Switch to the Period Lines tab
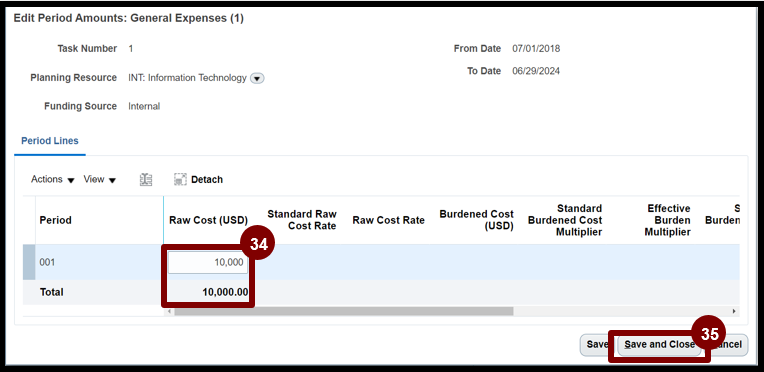Viewport: 764px width, 372px height. [50, 141]
